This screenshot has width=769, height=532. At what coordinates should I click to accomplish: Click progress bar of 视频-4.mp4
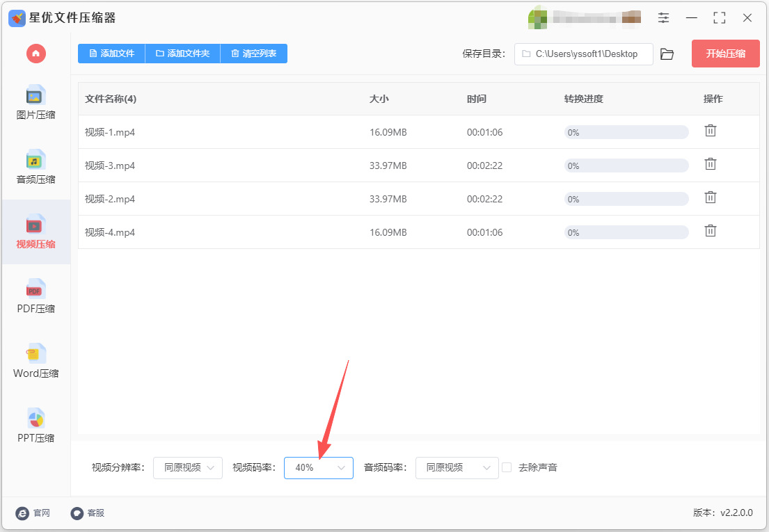pos(626,232)
